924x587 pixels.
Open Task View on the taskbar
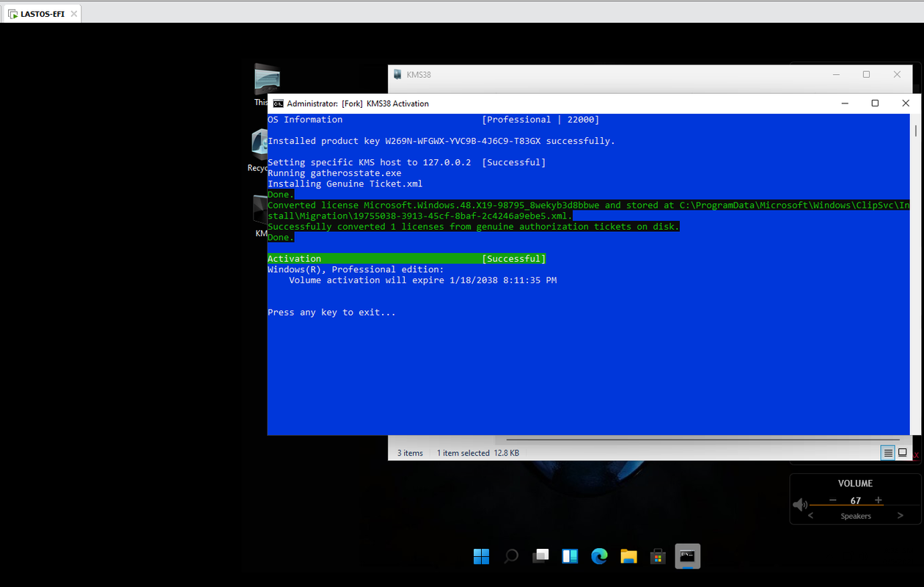(540, 556)
